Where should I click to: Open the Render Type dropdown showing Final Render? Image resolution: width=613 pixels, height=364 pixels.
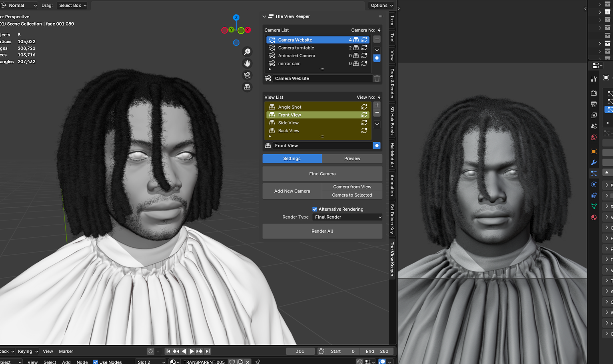347,217
